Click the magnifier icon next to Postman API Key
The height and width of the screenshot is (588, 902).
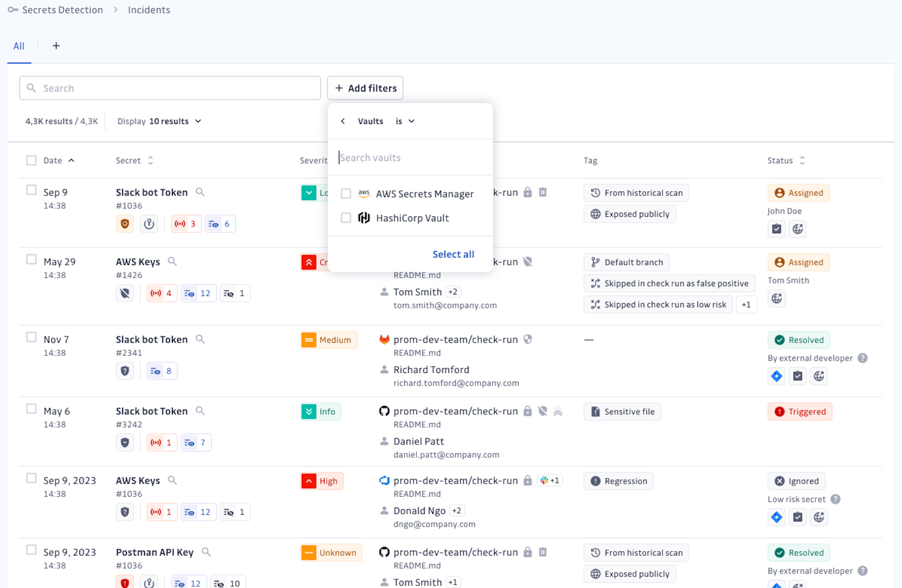pyautogui.click(x=206, y=552)
